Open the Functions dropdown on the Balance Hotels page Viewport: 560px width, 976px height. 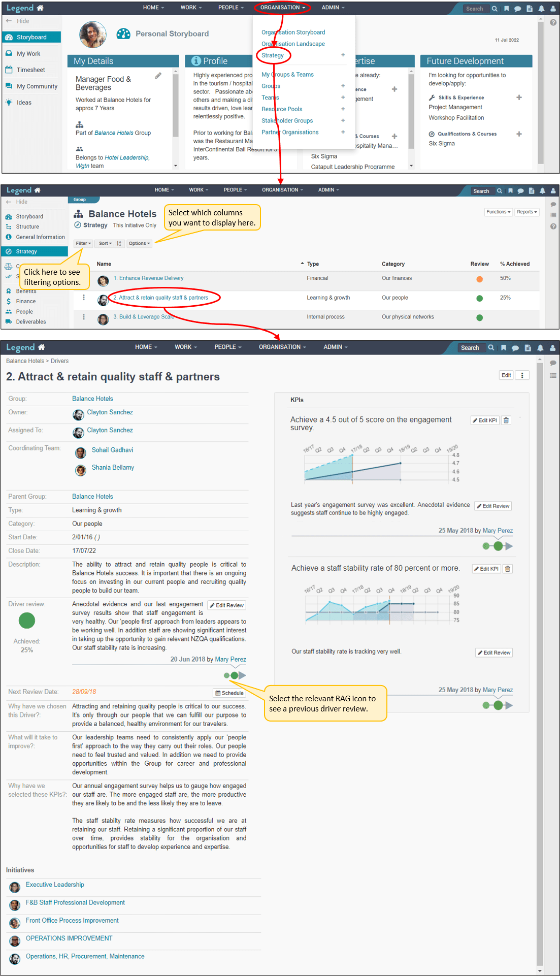[x=498, y=212]
